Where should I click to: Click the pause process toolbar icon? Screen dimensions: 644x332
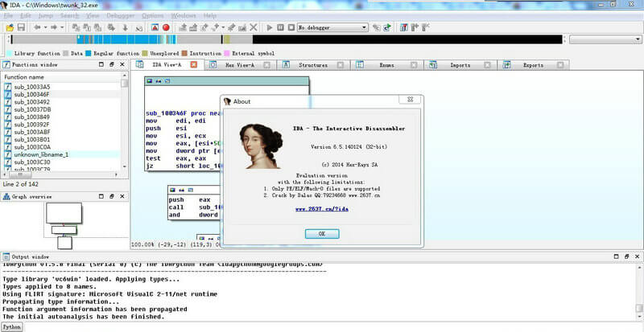(279, 27)
